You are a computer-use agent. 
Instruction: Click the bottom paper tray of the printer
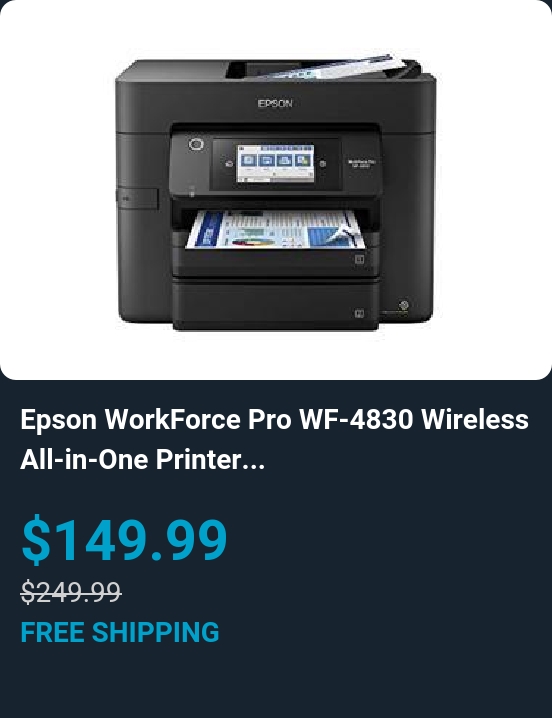[x=276, y=305]
